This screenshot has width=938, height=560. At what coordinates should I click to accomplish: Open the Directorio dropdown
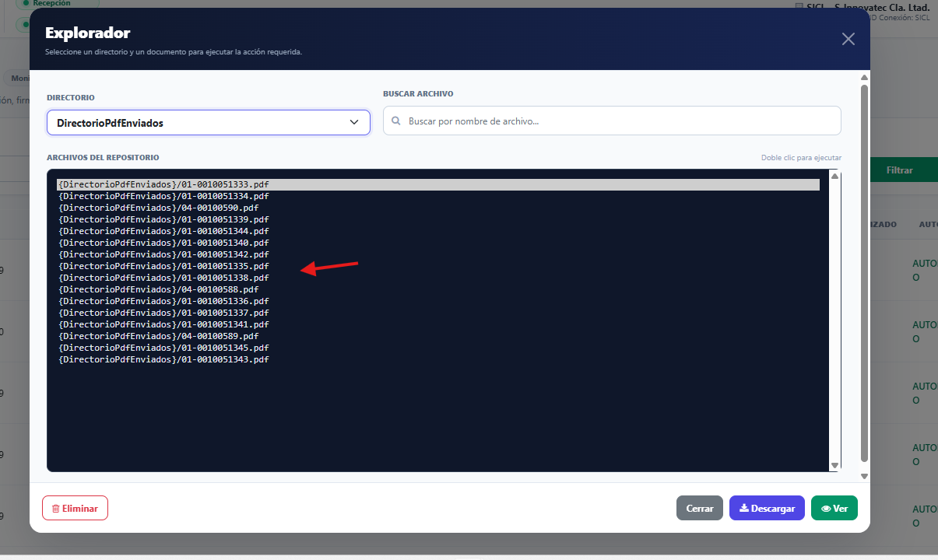point(209,123)
